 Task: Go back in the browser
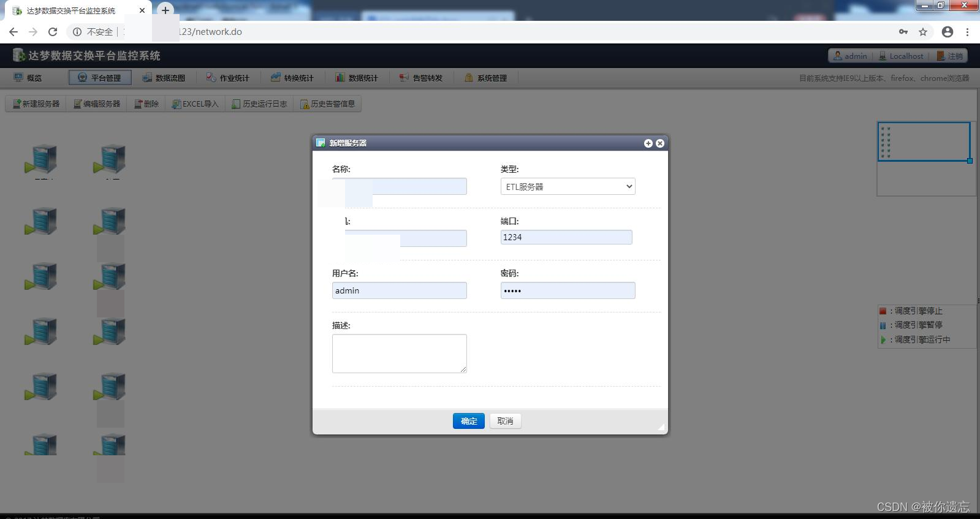point(13,32)
